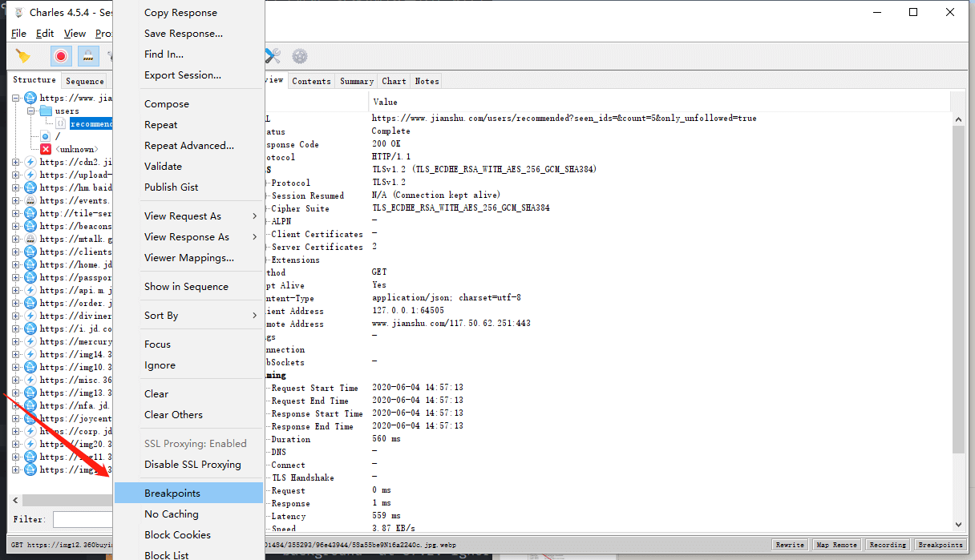Choose Publish Gist menu entry

coord(188,187)
